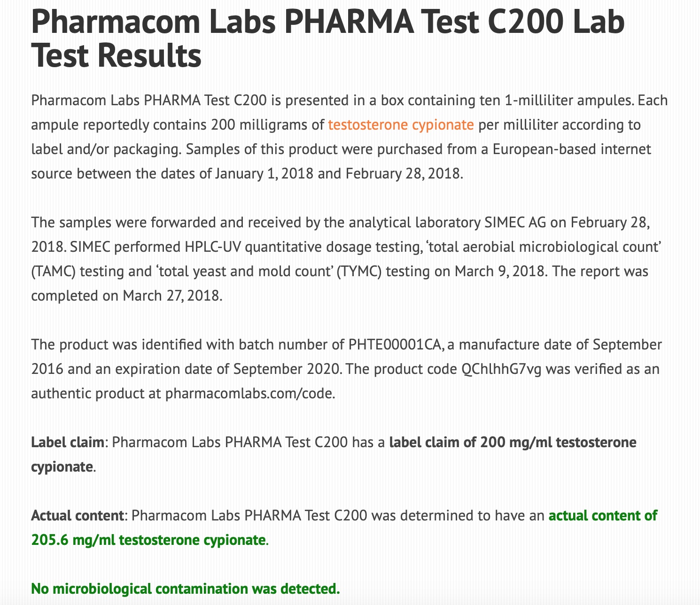Click the January 1, 2018 date

coord(264,174)
